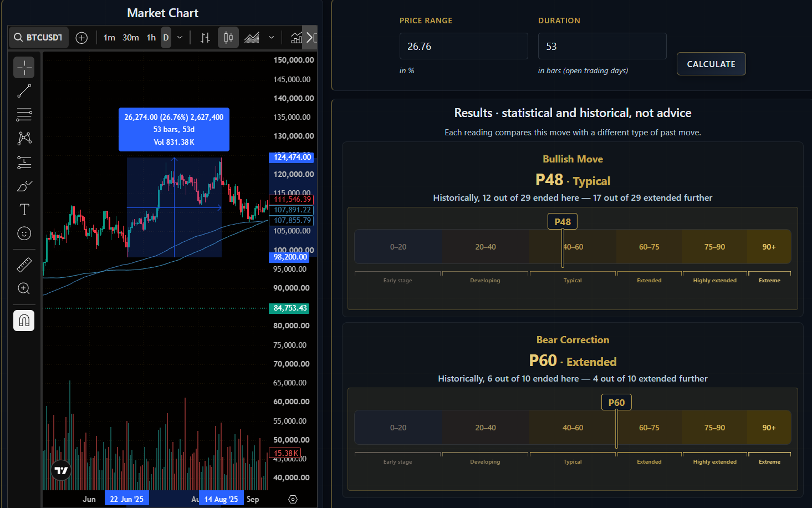Select the D daily timeframe
The image size is (812, 508).
point(166,38)
